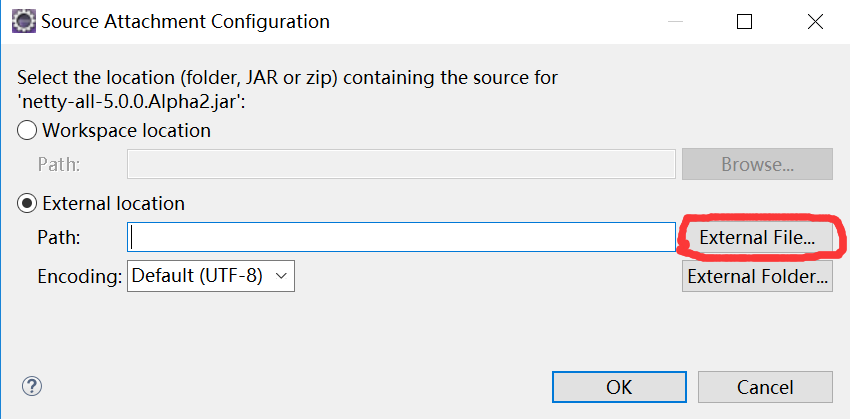Click the Path: label under External location
Viewport: 850px width, 419px height.
tap(59, 237)
